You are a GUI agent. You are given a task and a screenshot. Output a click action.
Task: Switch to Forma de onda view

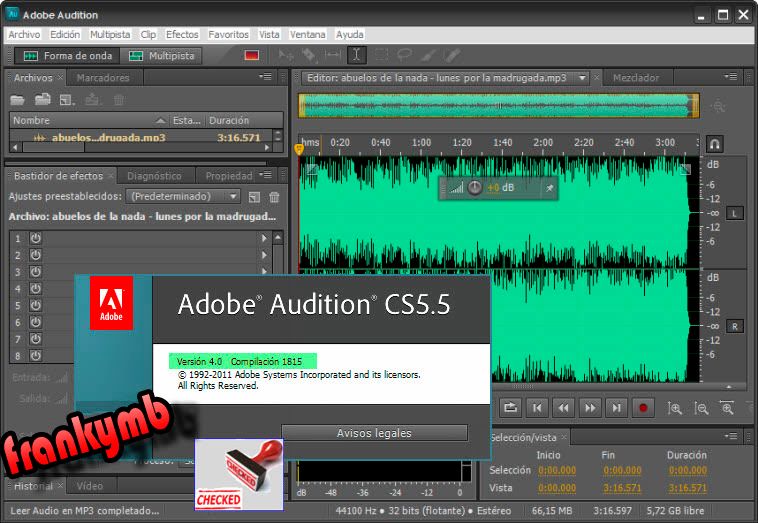[67, 56]
